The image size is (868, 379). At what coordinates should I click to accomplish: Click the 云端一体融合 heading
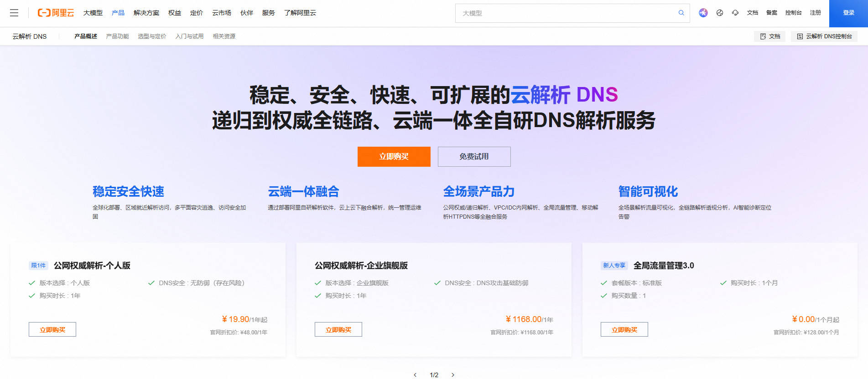pos(304,191)
